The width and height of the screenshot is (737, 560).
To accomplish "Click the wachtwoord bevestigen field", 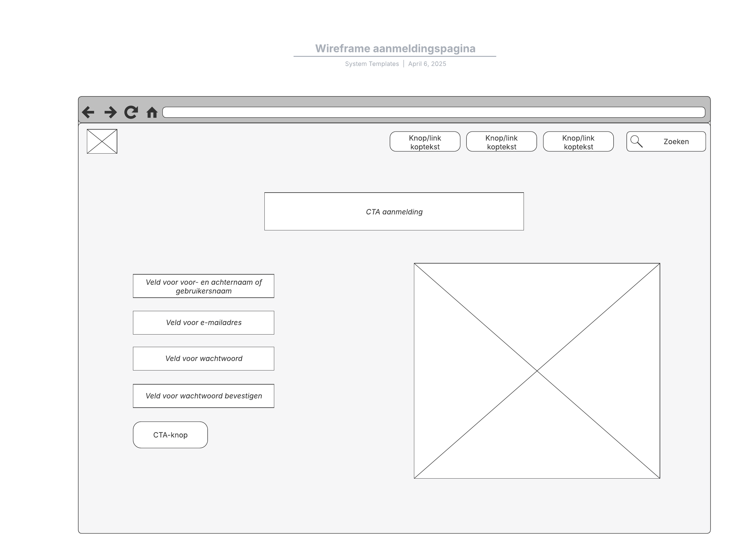I will [204, 396].
